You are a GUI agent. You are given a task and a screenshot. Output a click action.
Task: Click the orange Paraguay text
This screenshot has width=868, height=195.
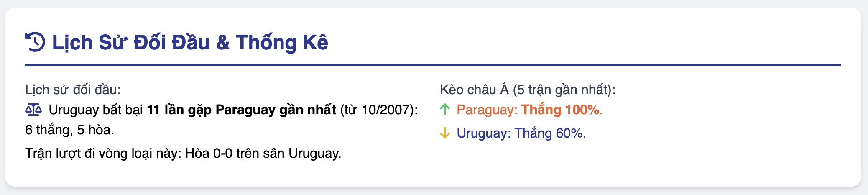coord(487,110)
